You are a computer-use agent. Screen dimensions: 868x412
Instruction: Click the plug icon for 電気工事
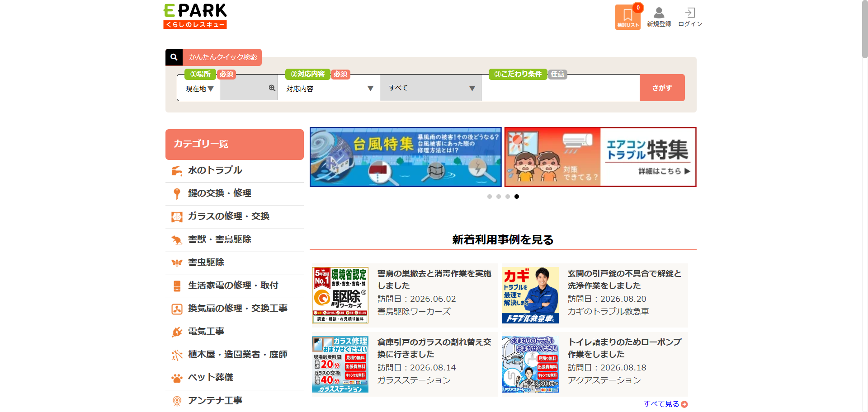coord(177,332)
